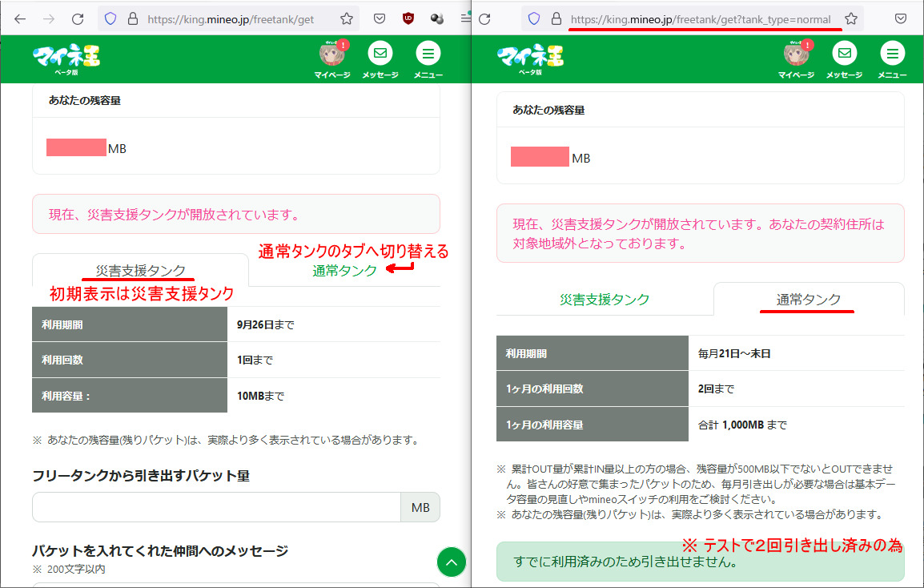Open メッセージ envelope icon in right window
This screenshot has height=588, width=924.
click(x=844, y=54)
